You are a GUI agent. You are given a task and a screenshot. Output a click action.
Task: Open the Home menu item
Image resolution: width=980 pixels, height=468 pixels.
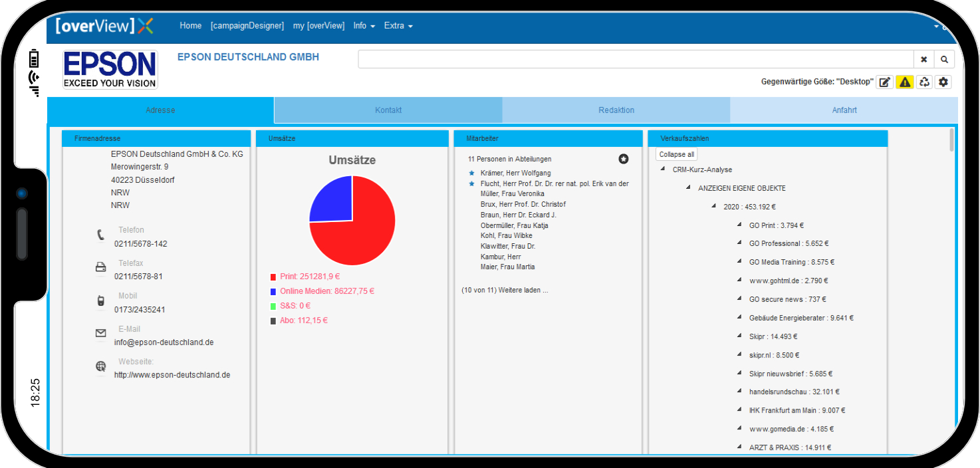pyautogui.click(x=191, y=26)
